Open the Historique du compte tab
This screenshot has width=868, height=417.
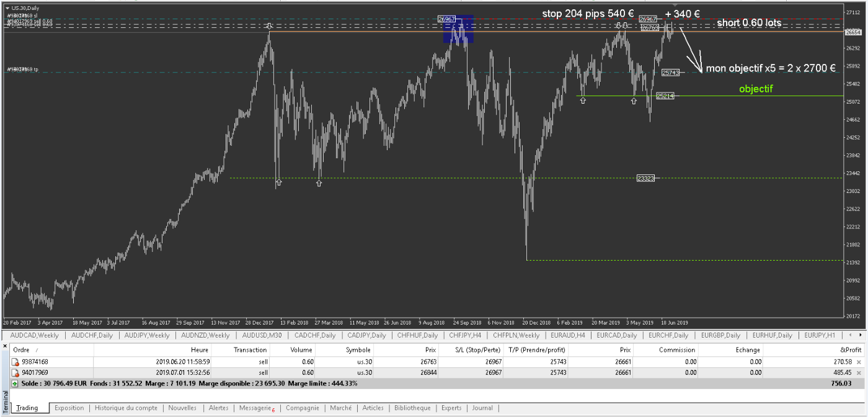(126, 408)
